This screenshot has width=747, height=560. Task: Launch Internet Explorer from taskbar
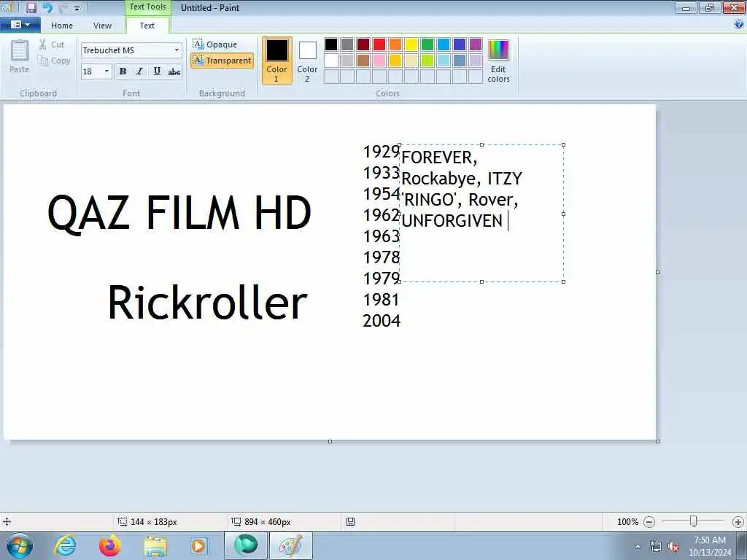pyautogui.click(x=65, y=545)
